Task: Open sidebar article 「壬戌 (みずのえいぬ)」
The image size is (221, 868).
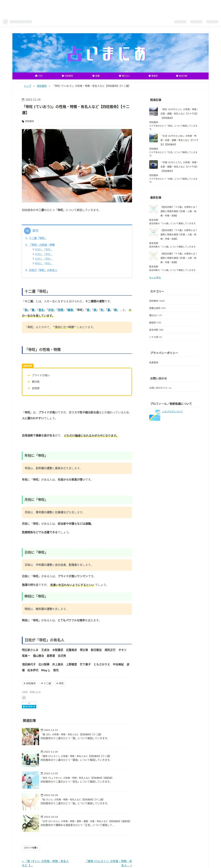Action: (x=179, y=140)
